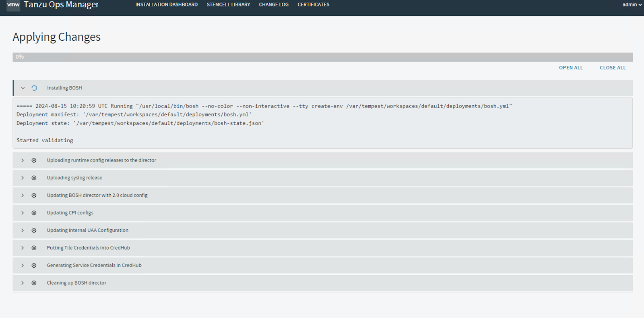
Task: Click the bosh create-env command log line
Action: coord(264,106)
